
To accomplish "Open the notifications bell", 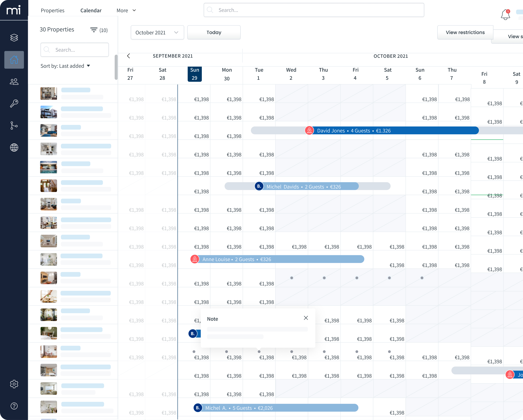I will (x=505, y=15).
